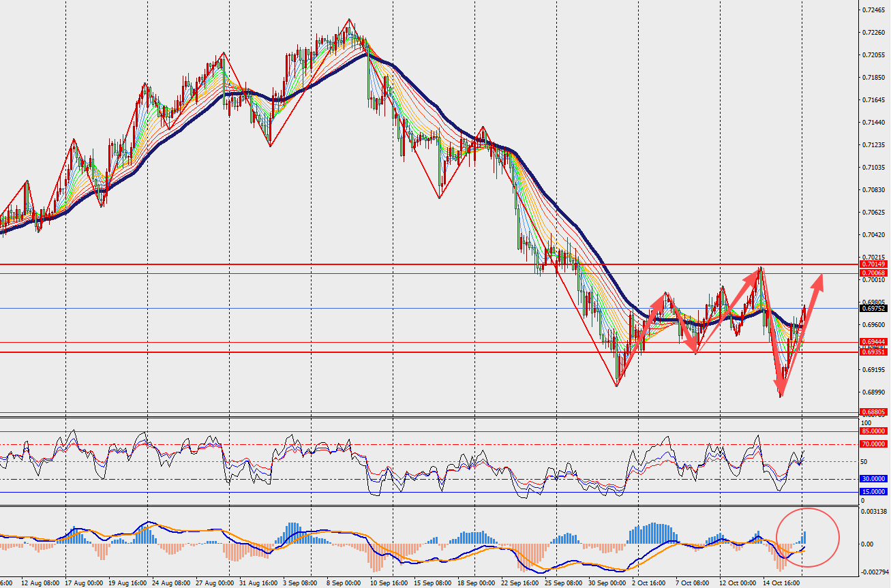Click the 15 Sep 08:00 time label
Image resolution: width=891 pixels, height=588 pixels.
(432, 583)
